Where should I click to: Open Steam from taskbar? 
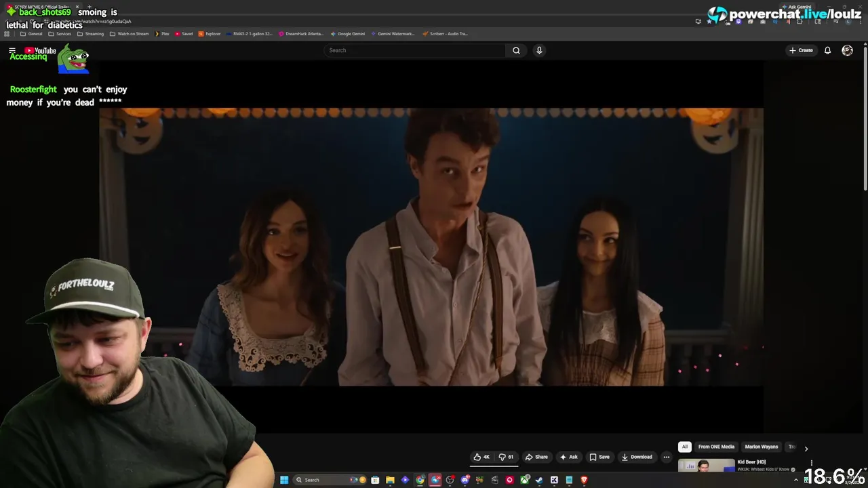point(539,480)
